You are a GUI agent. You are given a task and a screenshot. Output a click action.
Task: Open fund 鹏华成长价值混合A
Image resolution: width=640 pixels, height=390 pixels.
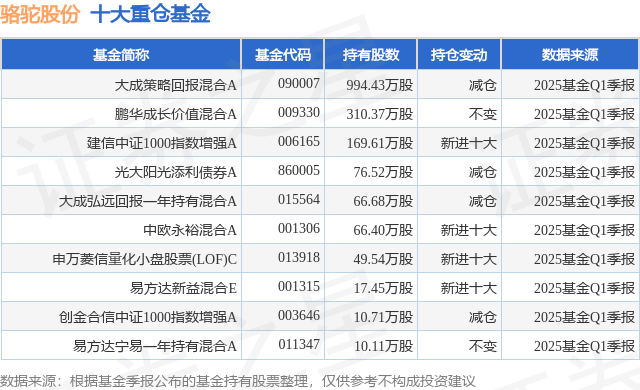176,114
